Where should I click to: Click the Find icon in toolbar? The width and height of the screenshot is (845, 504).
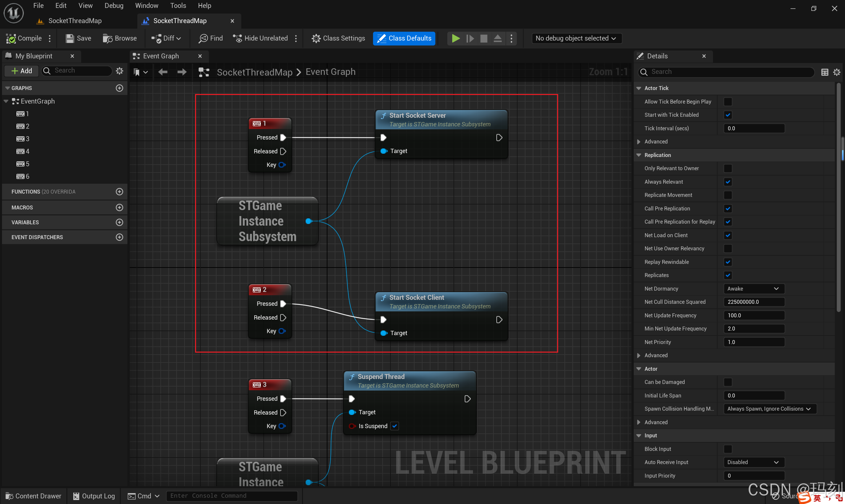click(203, 38)
